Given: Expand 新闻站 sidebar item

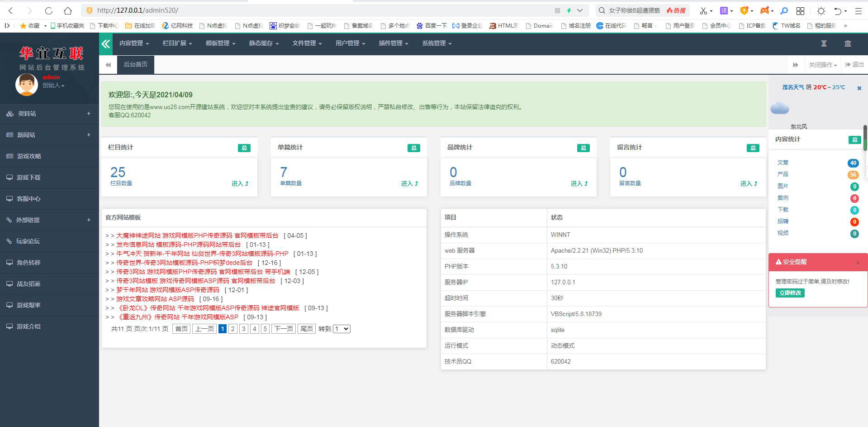Looking at the screenshot, I should point(49,135).
